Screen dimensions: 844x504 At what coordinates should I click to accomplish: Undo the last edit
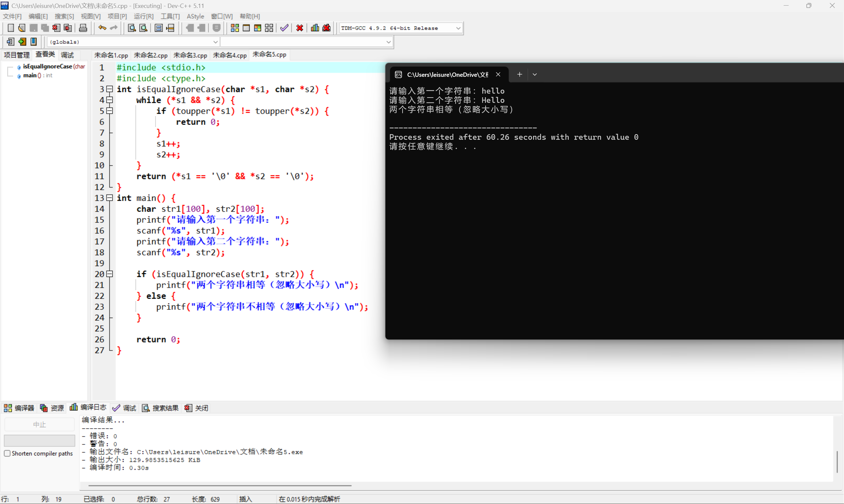(x=102, y=28)
